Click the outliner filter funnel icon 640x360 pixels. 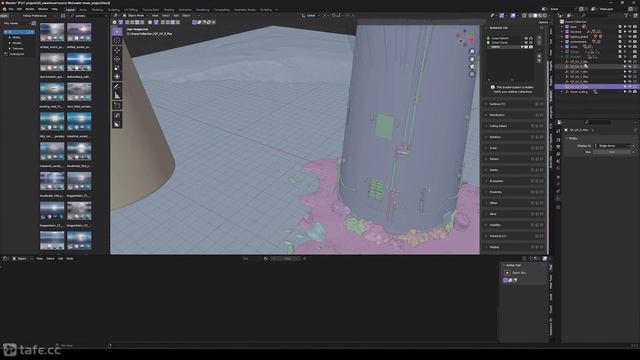[x=627, y=16]
